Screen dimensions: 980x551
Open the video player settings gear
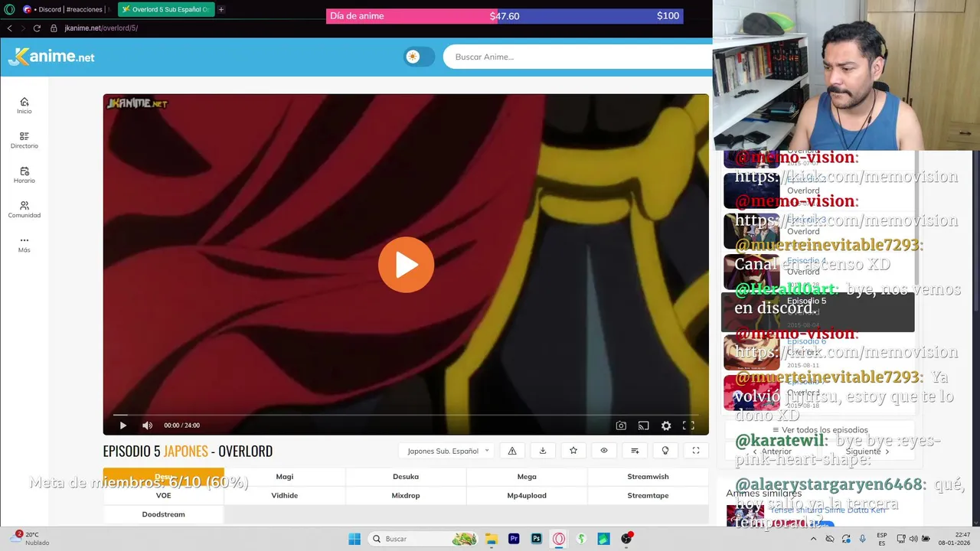666,425
